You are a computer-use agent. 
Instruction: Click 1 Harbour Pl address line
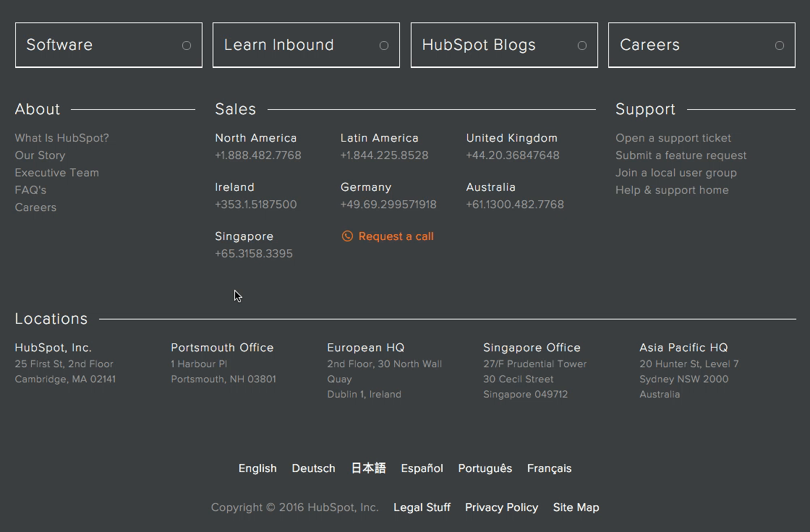coord(199,364)
